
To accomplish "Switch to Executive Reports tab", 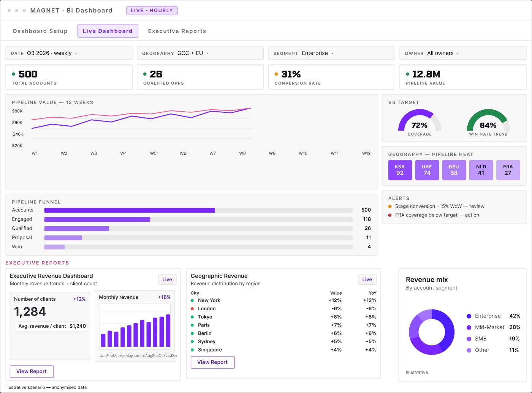I will [x=177, y=31].
